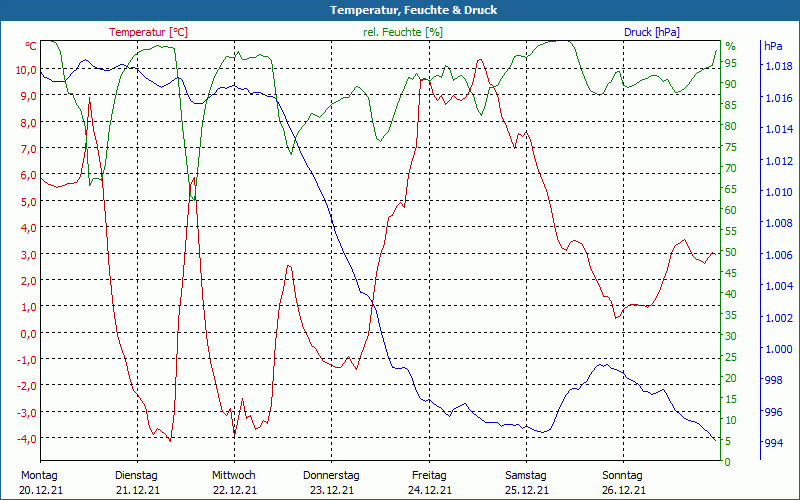
Task: Click the '2,0' temperature axis value
Action: pyautogui.click(x=28, y=281)
